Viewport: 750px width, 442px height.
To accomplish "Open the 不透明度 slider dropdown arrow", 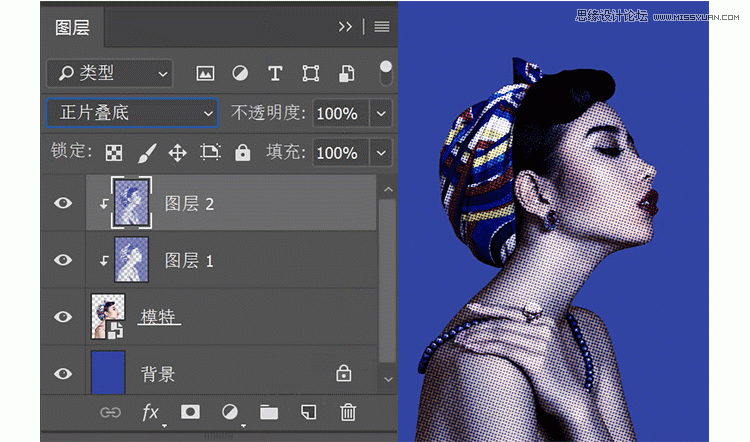I will click(381, 114).
